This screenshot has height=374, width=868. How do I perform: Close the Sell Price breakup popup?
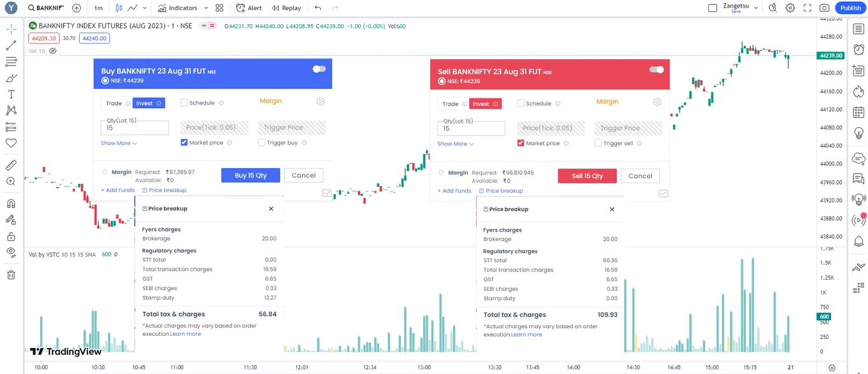pyautogui.click(x=612, y=209)
